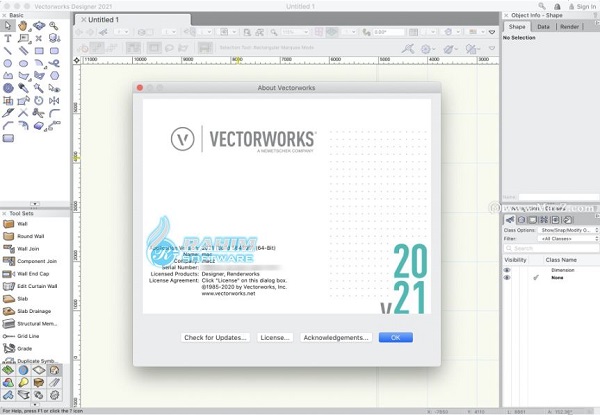The height and width of the screenshot is (415, 600).
Task: Click the Object Info Name field
Action: tap(558, 197)
